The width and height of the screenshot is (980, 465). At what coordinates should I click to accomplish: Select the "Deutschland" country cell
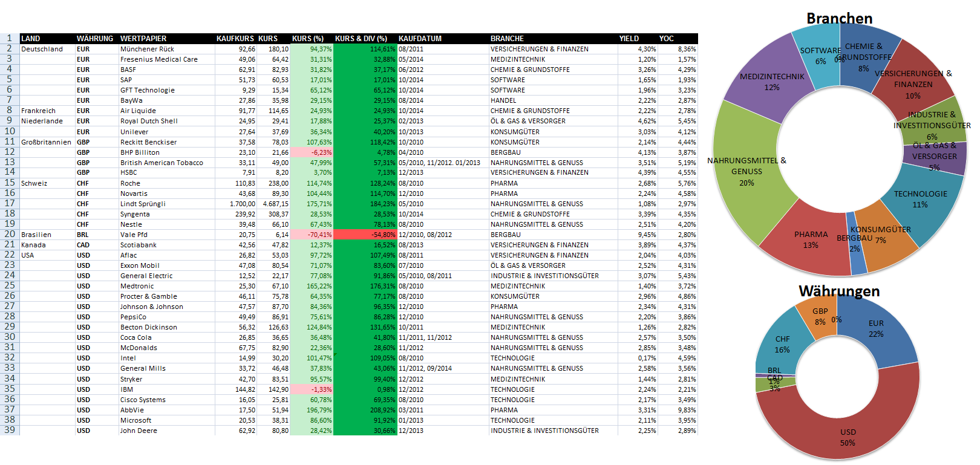tap(47, 49)
